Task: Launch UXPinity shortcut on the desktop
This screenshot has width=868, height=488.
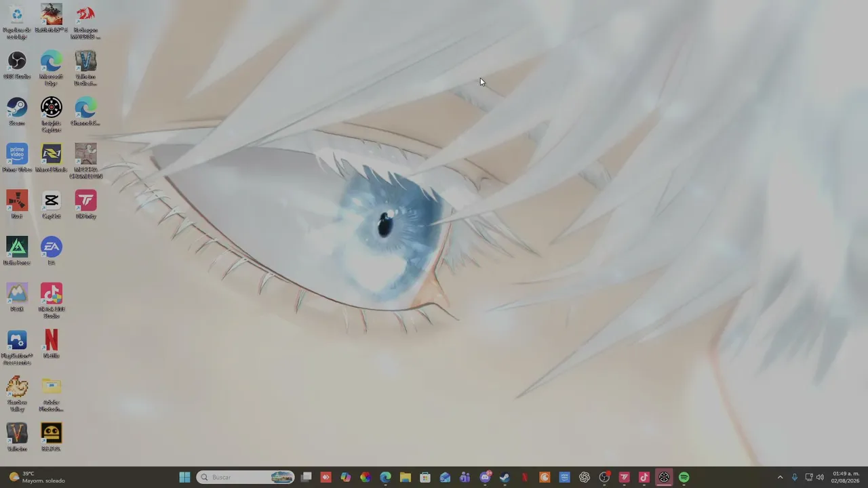Action: pyautogui.click(x=85, y=205)
